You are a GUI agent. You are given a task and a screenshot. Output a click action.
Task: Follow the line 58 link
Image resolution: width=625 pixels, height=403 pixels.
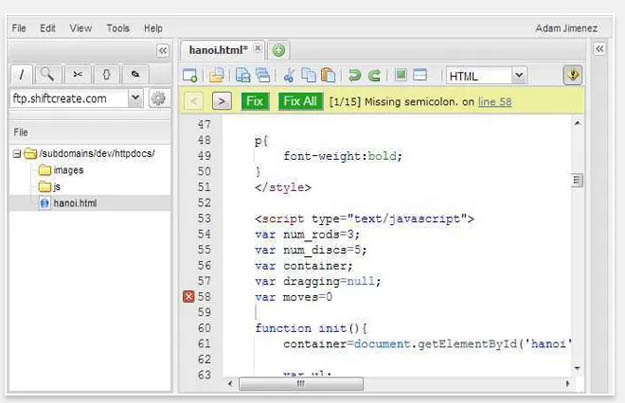(x=495, y=102)
